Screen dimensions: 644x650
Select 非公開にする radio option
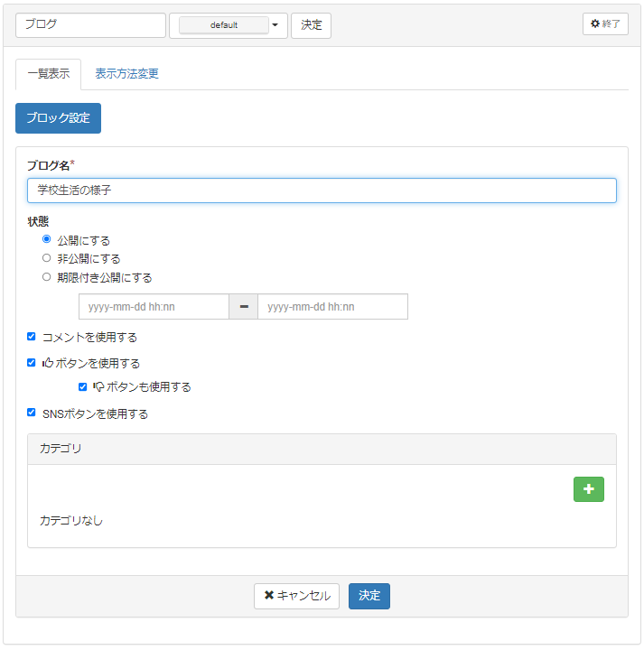pyautogui.click(x=47, y=258)
